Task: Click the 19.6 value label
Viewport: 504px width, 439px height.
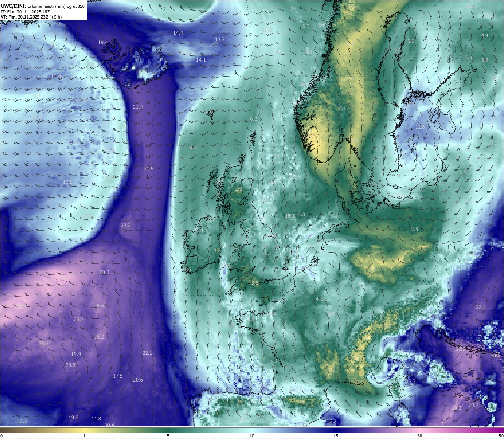Action: coord(73,417)
